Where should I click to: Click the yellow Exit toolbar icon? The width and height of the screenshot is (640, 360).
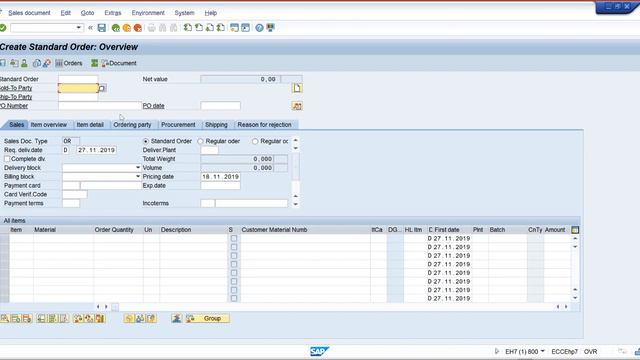tap(127, 28)
